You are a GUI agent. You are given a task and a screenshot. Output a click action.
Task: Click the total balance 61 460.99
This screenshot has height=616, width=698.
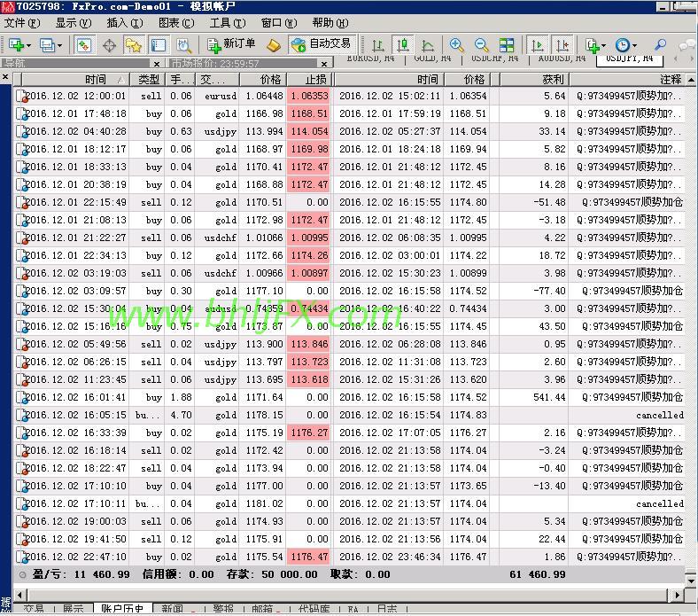coord(538,574)
